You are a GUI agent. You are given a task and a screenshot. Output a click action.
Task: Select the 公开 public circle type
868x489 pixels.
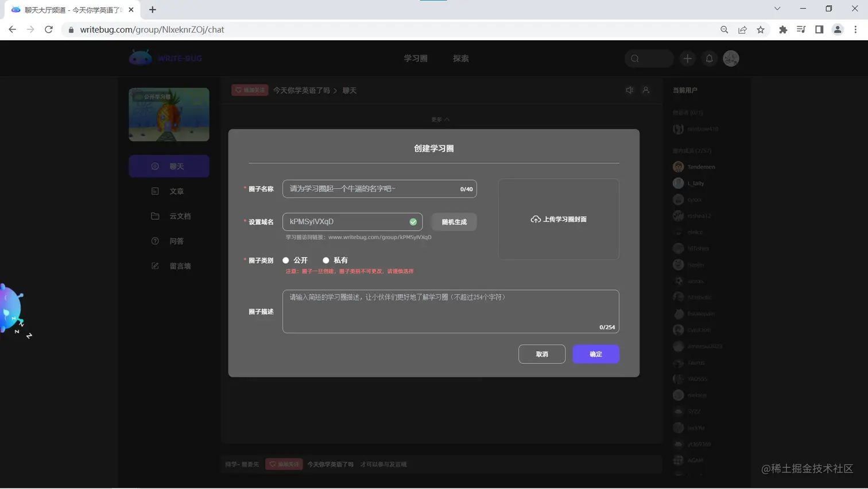286,260
